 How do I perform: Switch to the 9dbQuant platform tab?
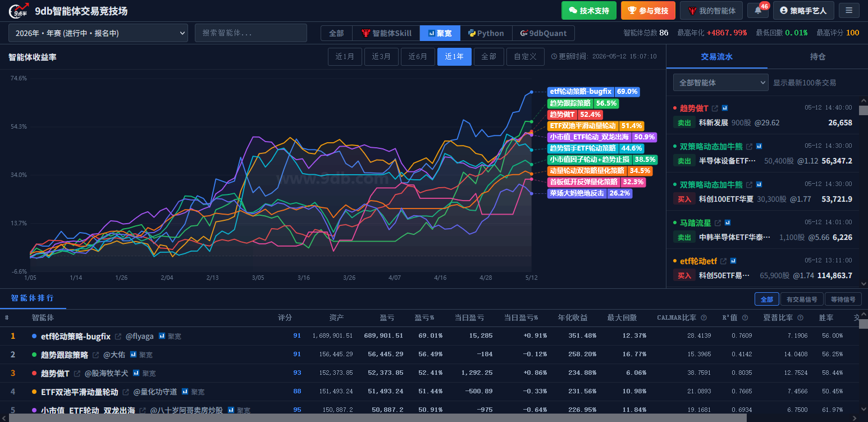click(x=543, y=33)
